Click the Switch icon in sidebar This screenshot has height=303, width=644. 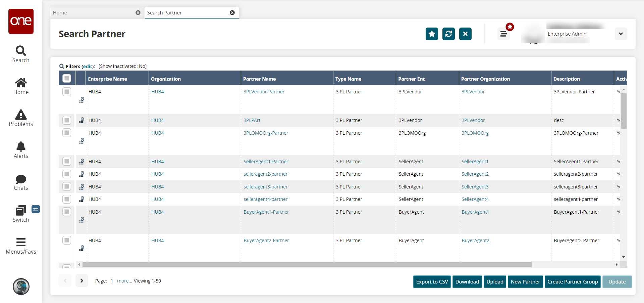point(21,211)
